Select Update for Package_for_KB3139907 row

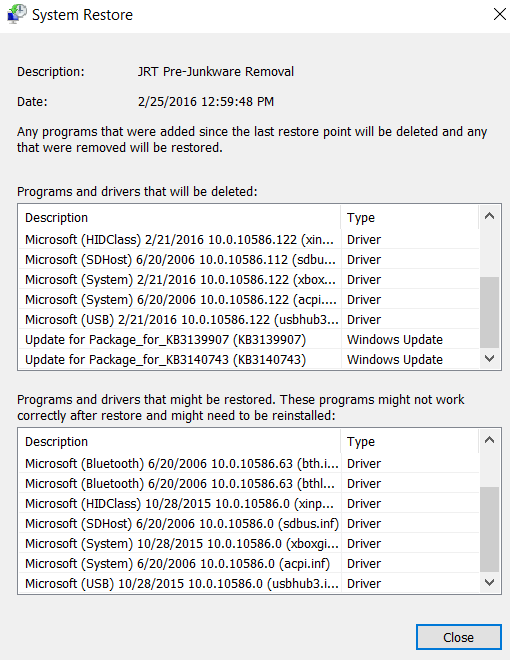point(249,339)
